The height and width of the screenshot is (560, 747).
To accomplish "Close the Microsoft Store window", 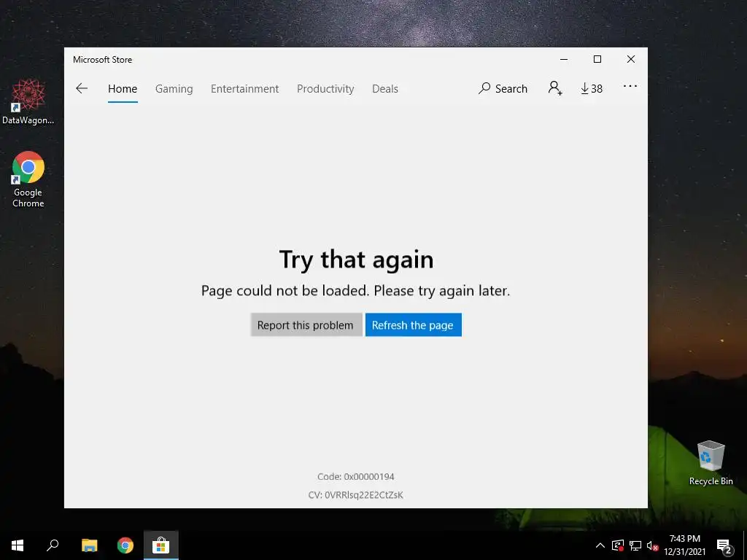I will (631, 59).
